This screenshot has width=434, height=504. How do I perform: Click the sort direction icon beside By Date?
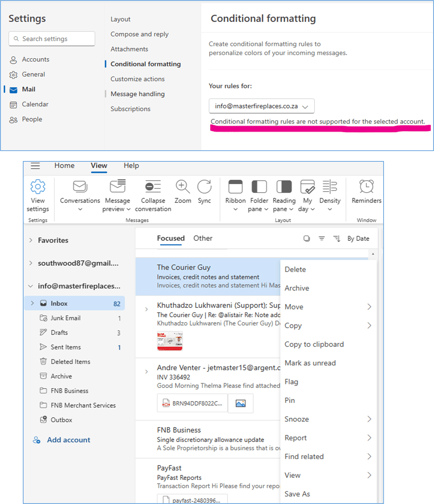point(337,239)
